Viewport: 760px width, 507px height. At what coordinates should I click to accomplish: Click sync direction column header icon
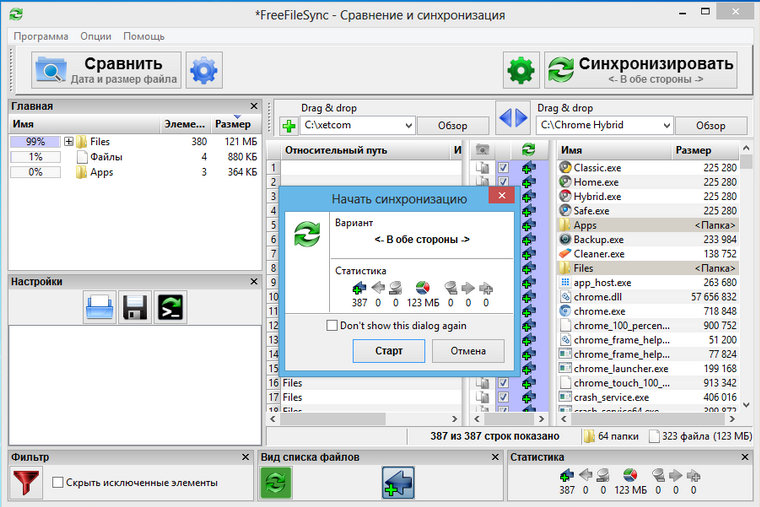click(528, 150)
